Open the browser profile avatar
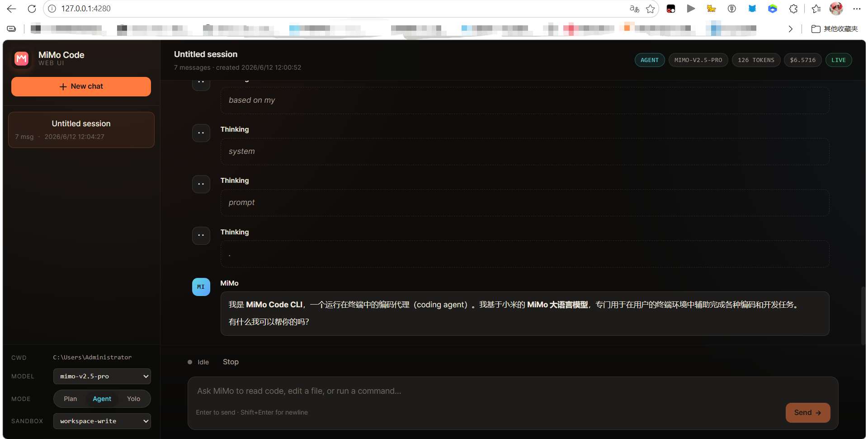This screenshot has width=868, height=439. point(836,9)
